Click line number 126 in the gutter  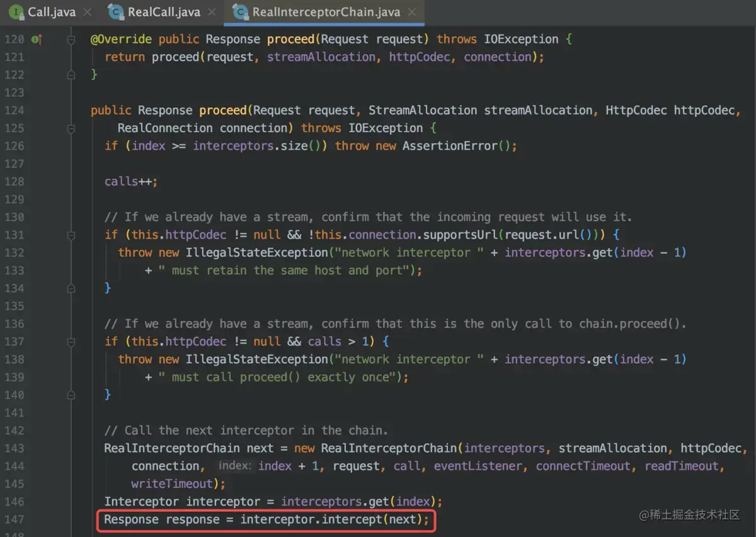[x=14, y=146]
